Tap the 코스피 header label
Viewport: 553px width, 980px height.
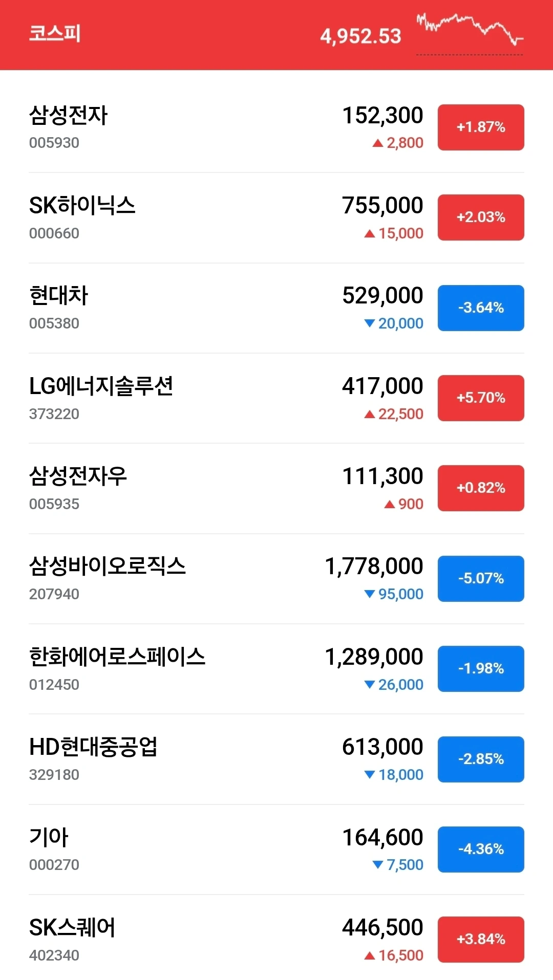pos(55,34)
